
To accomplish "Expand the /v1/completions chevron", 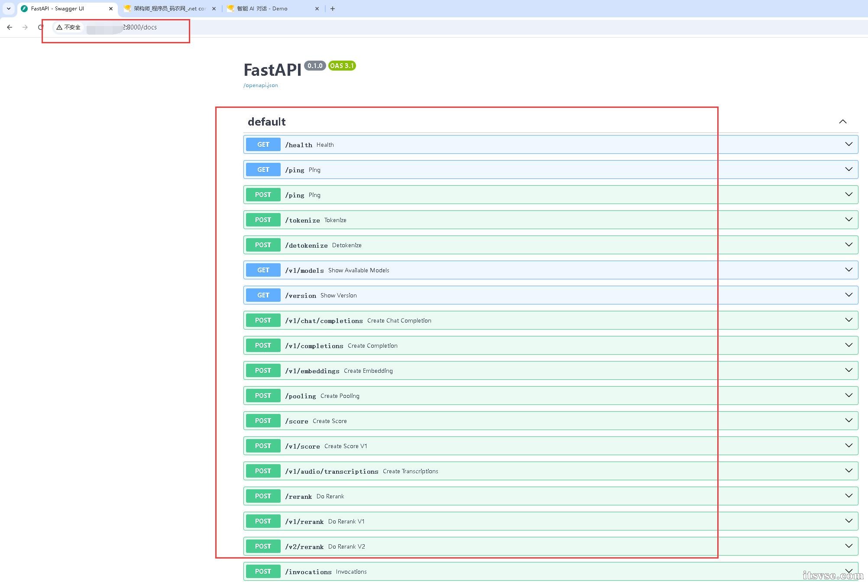I will [849, 345].
